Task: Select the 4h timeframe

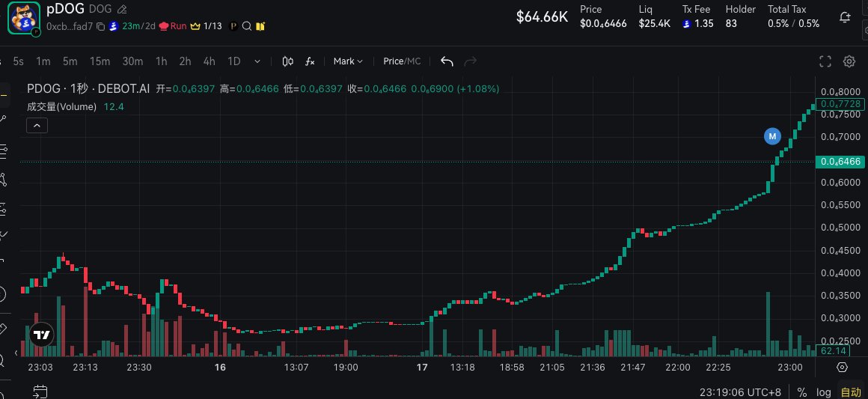Action: [x=209, y=61]
